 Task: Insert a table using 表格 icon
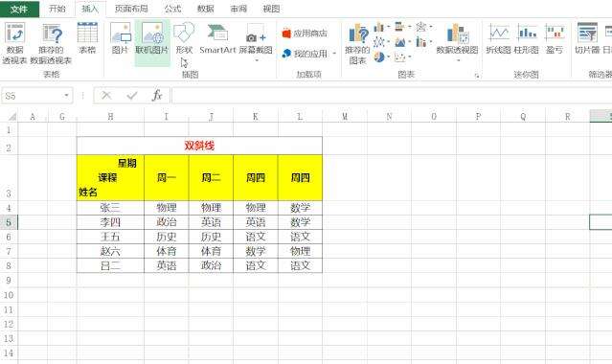point(87,38)
